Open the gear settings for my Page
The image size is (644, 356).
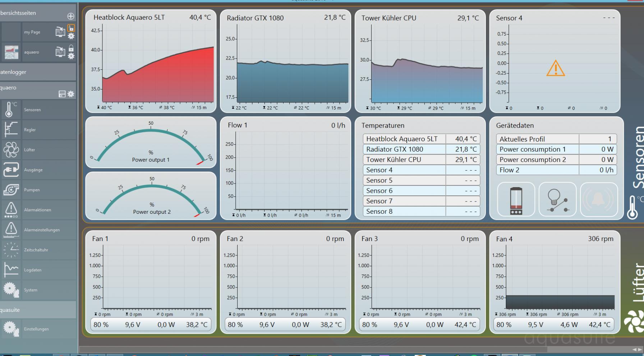pos(71,36)
